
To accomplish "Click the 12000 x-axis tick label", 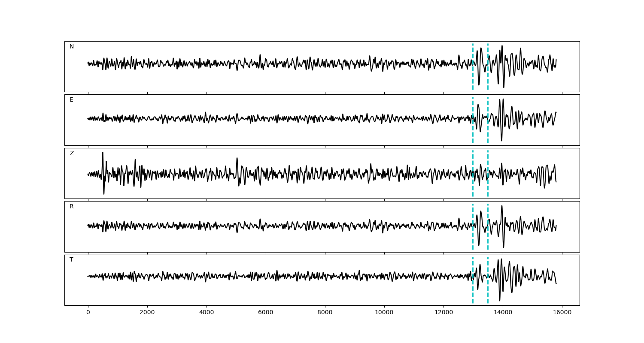I will [444, 313].
